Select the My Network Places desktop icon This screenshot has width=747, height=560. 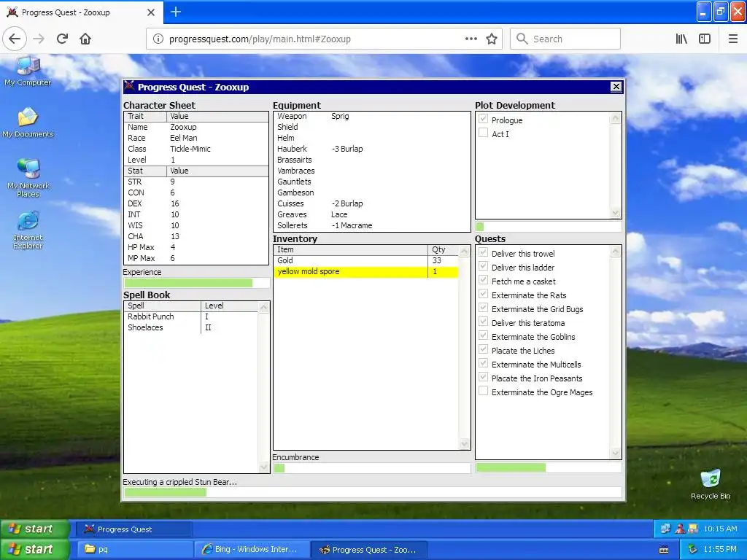[x=28, y=178]
